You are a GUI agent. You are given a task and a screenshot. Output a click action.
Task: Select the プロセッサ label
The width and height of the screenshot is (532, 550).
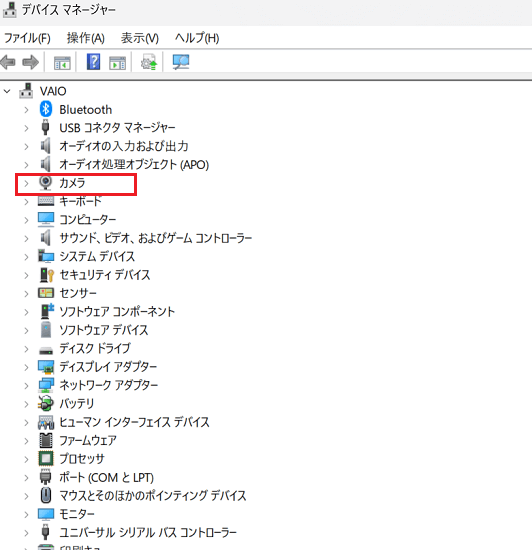click(82, 458)
